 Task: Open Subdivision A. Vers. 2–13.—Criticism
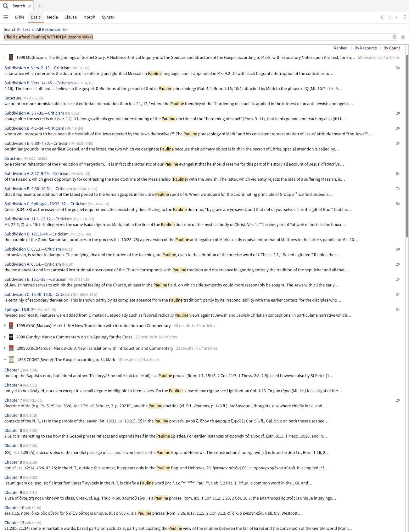[37, 68]
